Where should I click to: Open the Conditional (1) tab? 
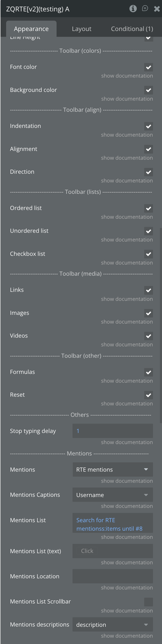tap(132, 29)
